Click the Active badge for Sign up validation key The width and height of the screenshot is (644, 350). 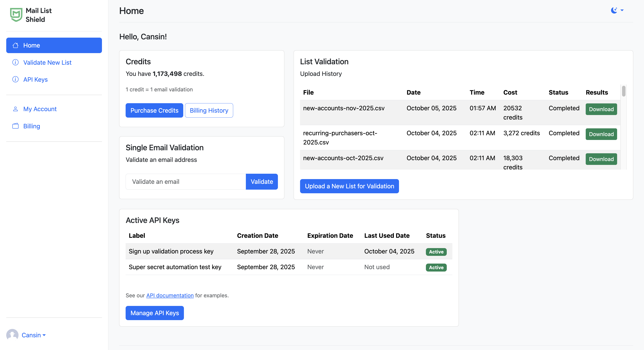[436, 252]
